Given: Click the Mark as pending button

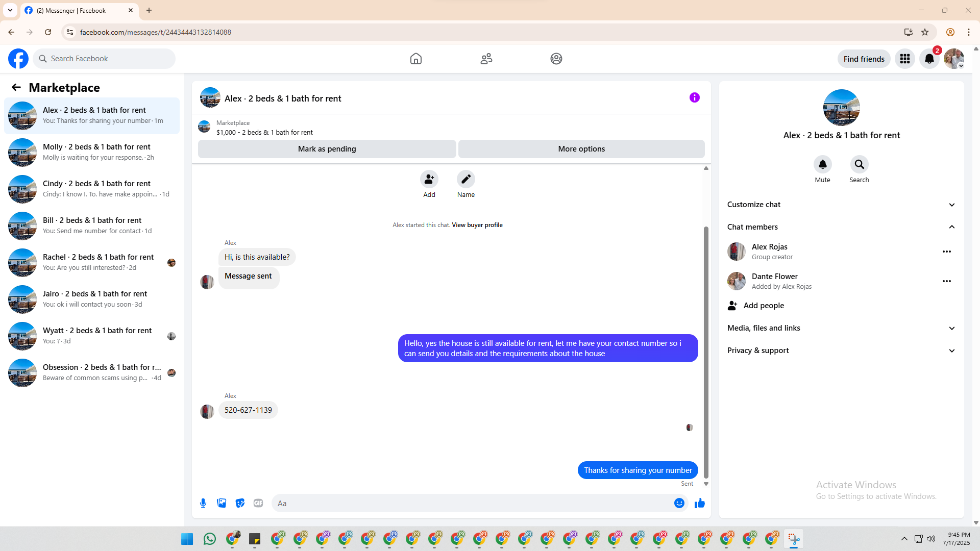Looking at the screenshot, I should pos(327,149).
